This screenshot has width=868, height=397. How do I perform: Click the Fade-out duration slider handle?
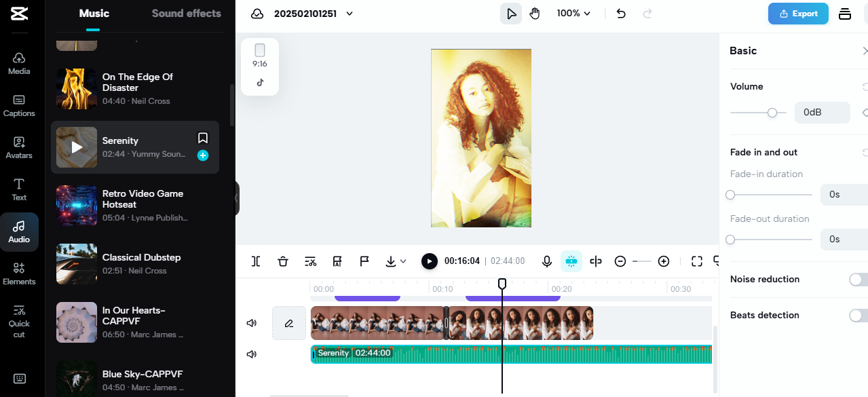click(730, 240)
